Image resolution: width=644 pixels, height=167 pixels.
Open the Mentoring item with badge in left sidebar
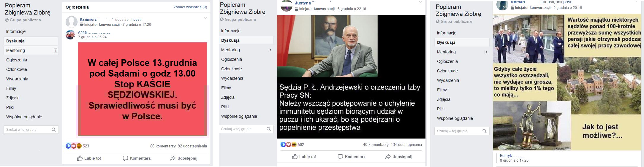click(x=31, y=50)
